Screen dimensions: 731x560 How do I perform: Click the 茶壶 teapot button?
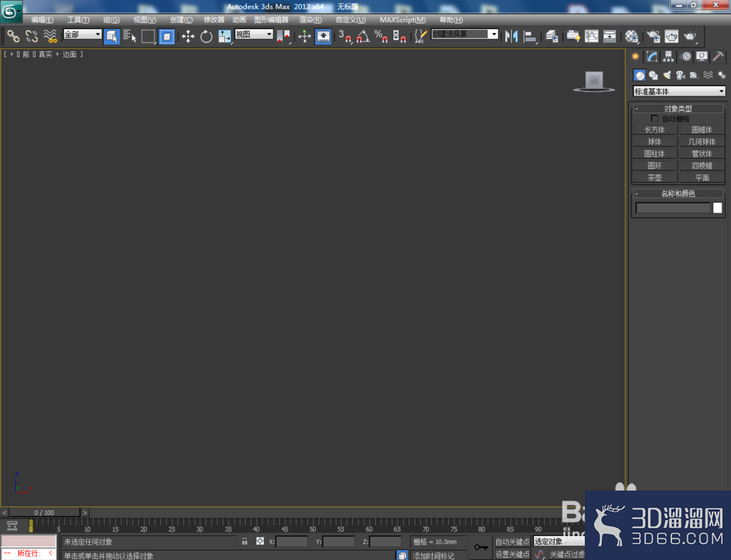click(654, 178)
